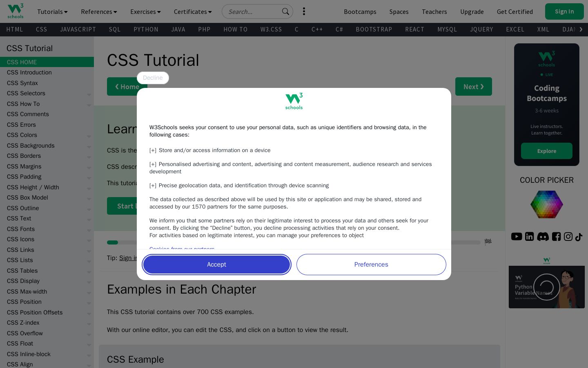
Task: Expand CSS Backgrounds submenu arrow
Action: (89, 147)
